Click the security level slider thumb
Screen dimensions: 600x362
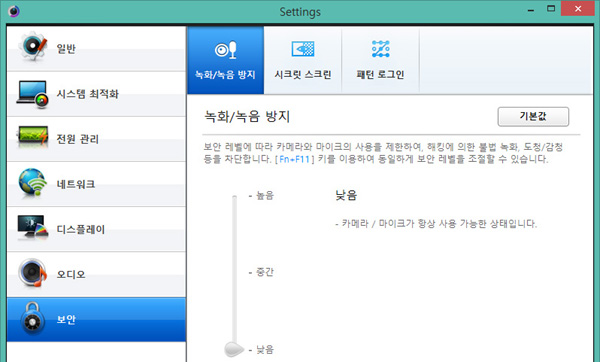234,349
